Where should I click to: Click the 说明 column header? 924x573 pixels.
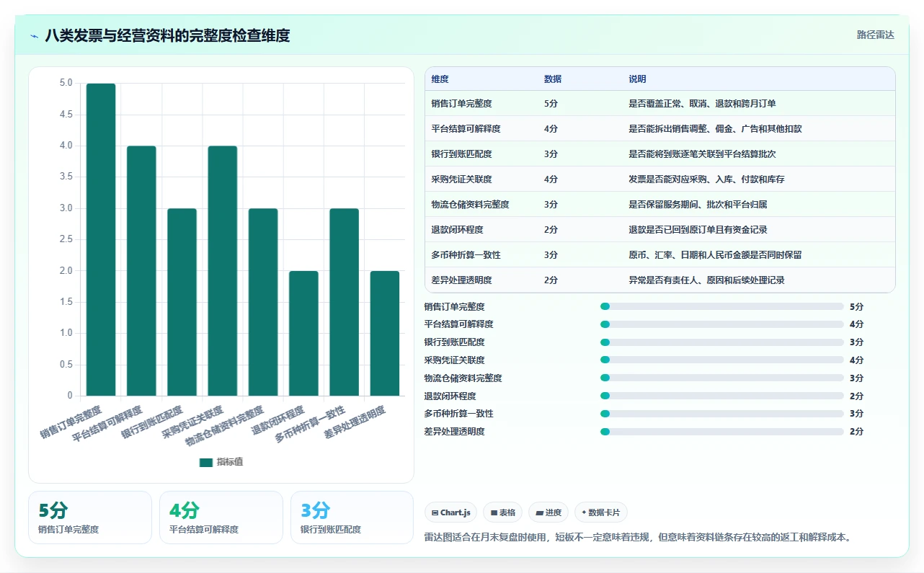637,79
